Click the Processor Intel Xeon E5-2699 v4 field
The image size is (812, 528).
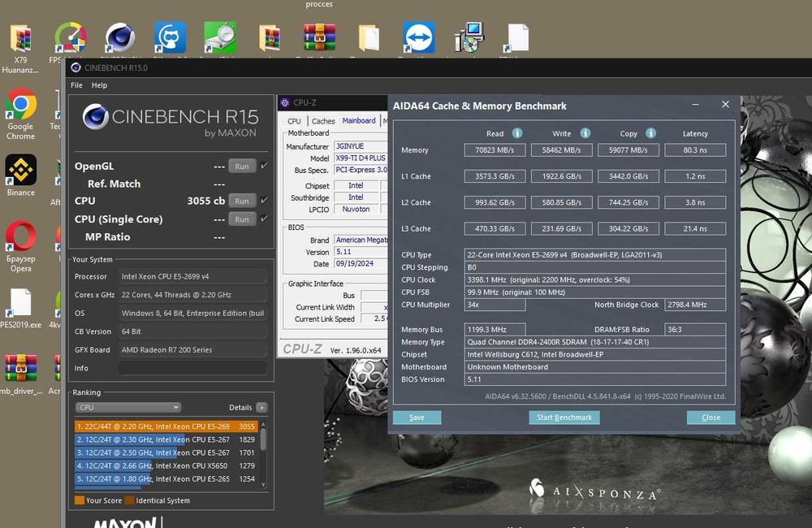pyautogui.click(x=192, y=276)
